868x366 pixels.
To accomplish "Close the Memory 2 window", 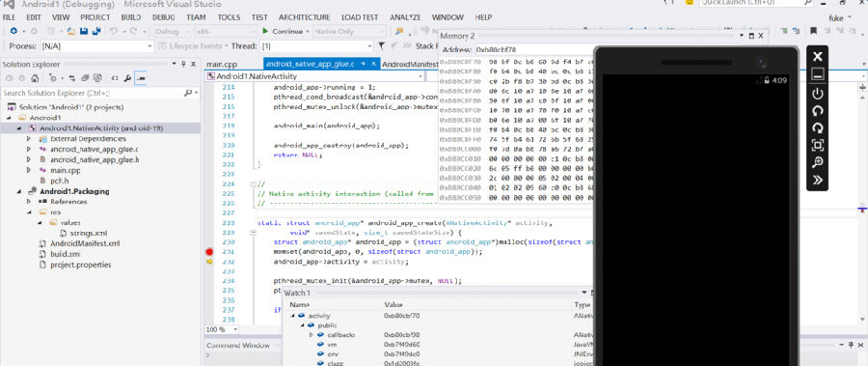I will (x=761, y=36).
